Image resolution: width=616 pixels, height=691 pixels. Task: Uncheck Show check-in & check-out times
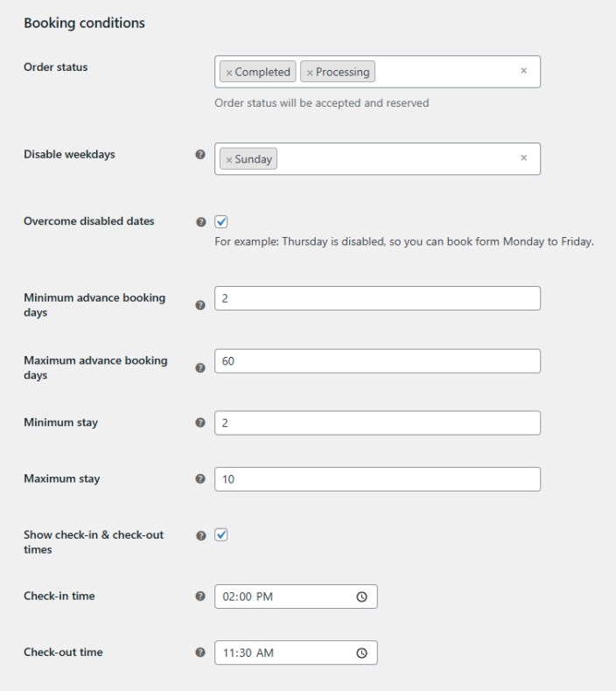221,534
